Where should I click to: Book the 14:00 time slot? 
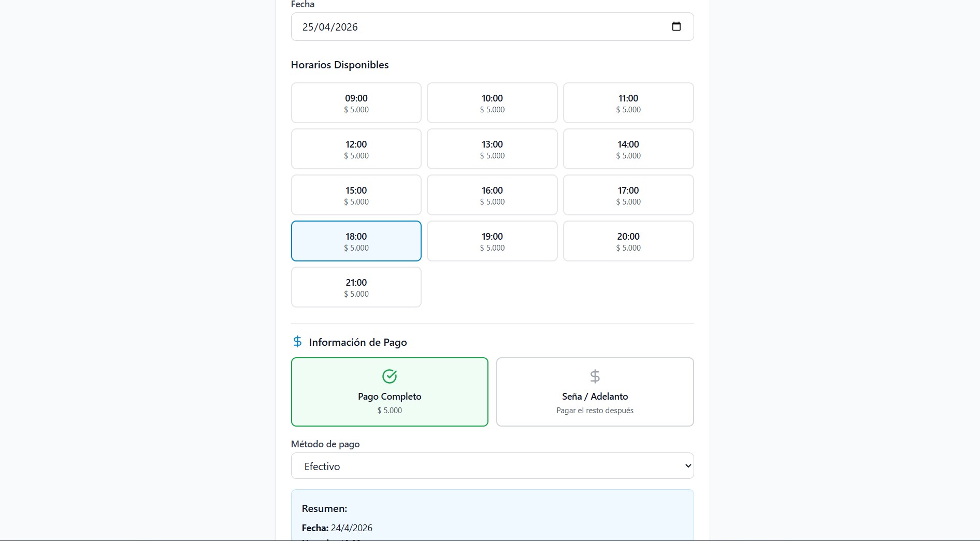point(628,149)
